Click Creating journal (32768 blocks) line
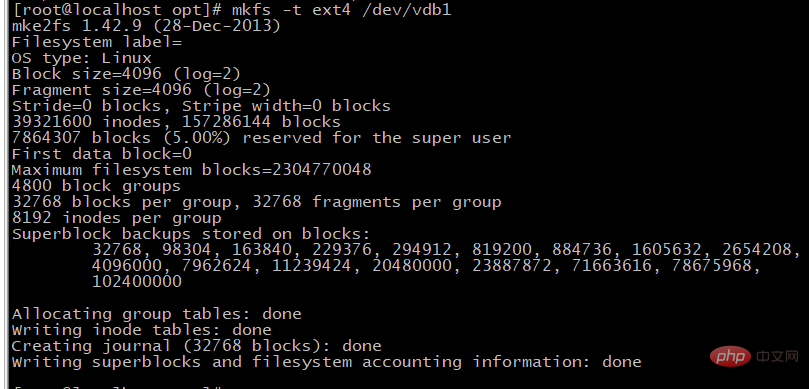 tap(197, 346)
